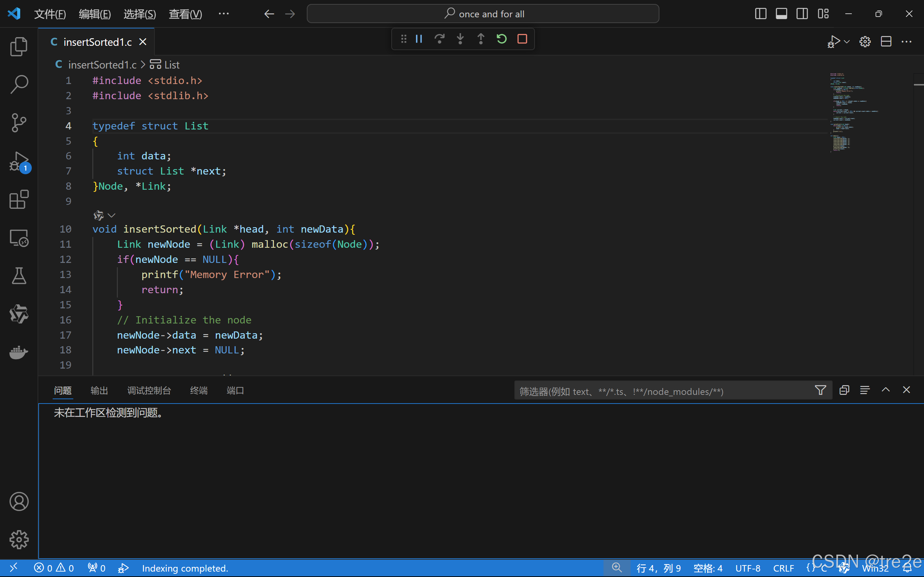Open the Source Control view

click(19, 123)
